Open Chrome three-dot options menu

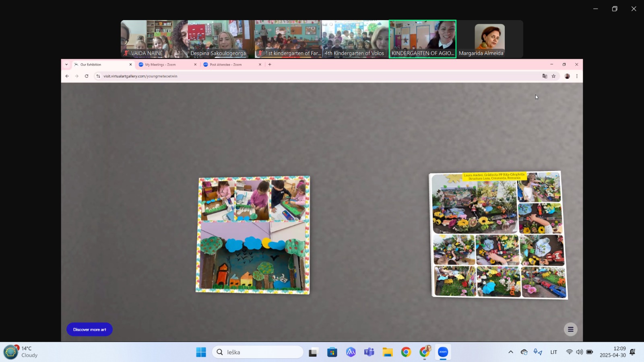click(577, 76)
